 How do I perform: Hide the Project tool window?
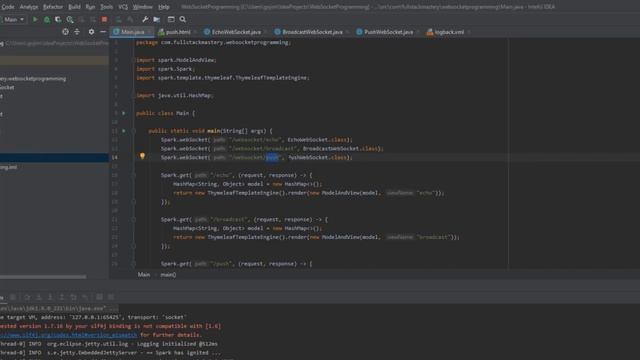103,31
